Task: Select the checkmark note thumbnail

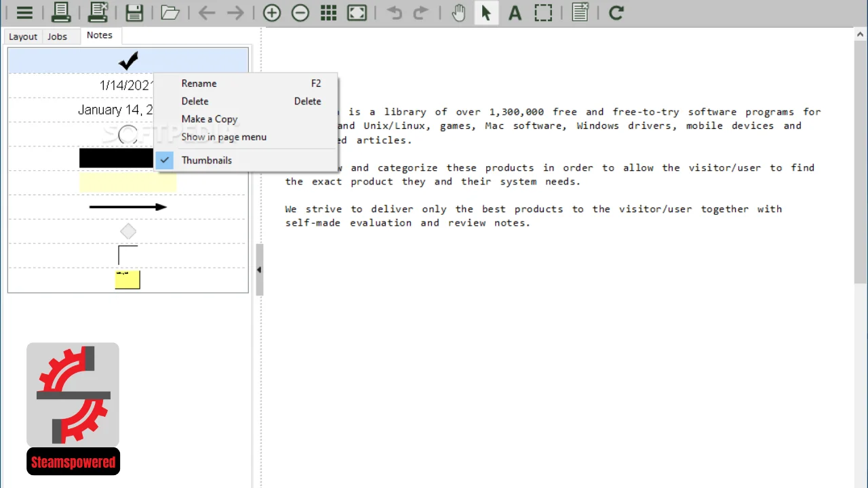Action: 128,61
